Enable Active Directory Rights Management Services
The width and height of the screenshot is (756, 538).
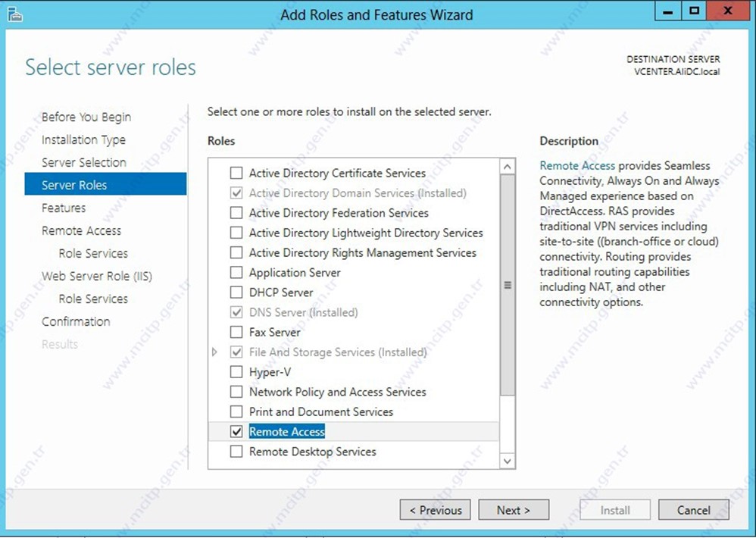click(236, 252)
